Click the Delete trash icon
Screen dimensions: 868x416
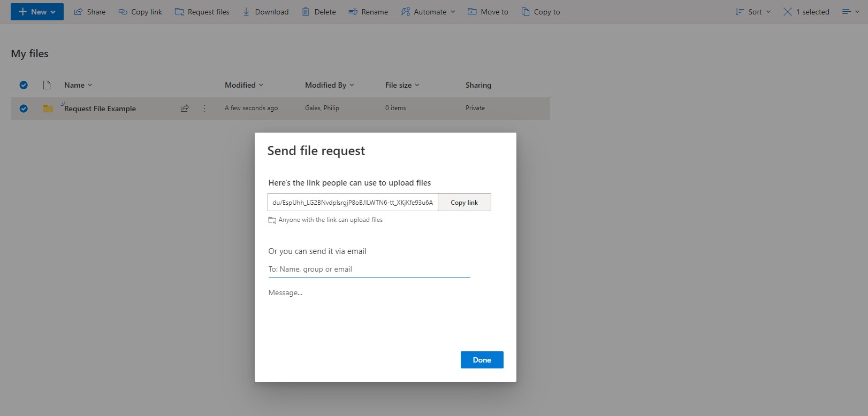click(306, 12)
